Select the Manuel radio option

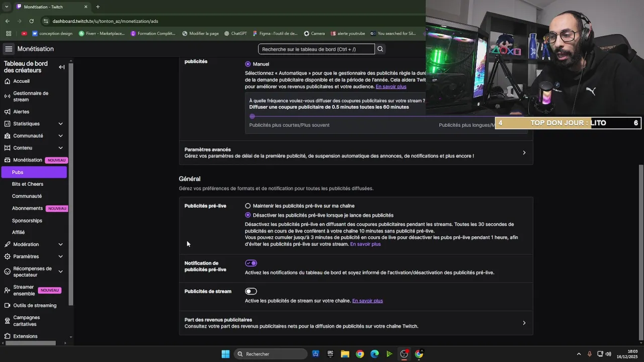click(x=248, y=64)
